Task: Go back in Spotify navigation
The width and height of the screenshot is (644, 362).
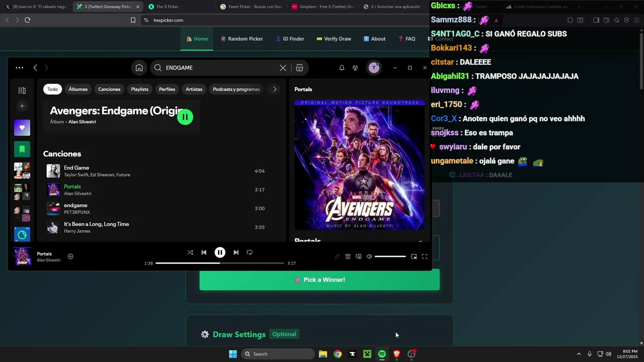Action: [x=35, y=68]
